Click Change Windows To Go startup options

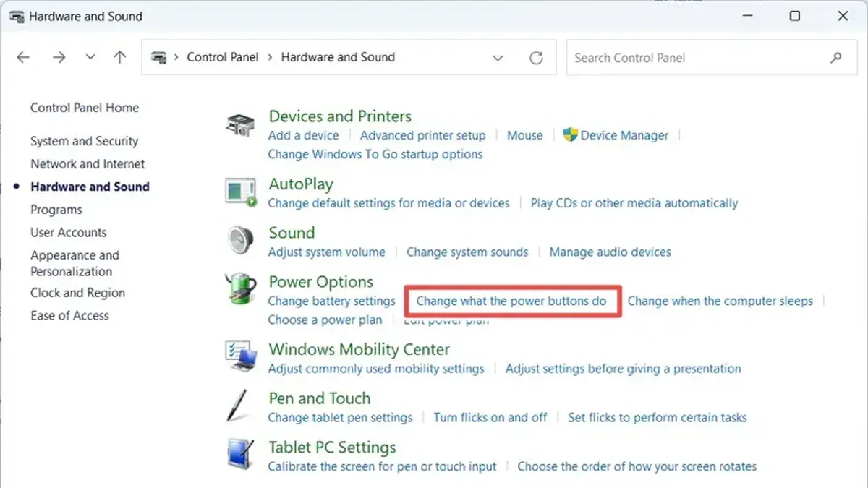pos(375,154)
